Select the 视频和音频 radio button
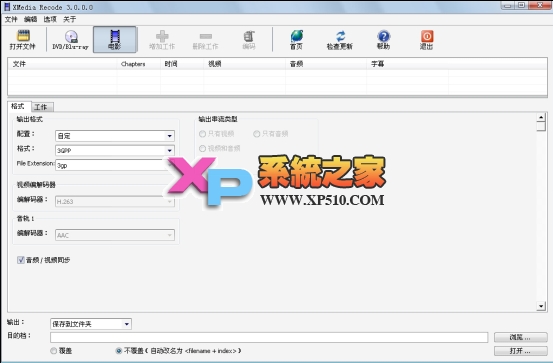The height and width of the screenshot is (363, 553). [x=202, y=148]
